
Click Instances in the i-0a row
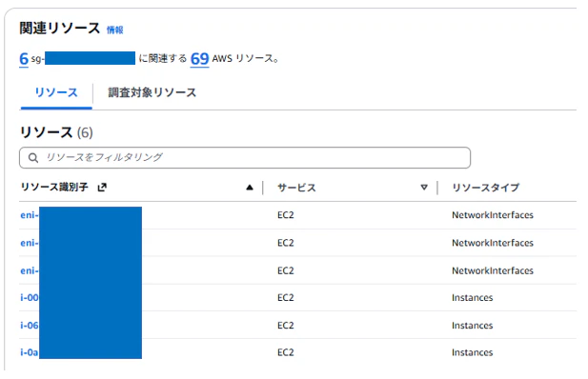tap(472, 352)
